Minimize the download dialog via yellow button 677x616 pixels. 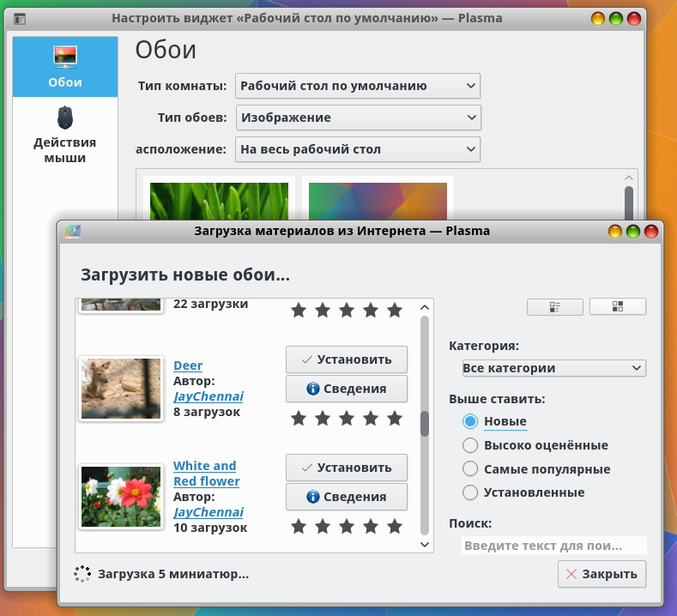coord(615,232)
